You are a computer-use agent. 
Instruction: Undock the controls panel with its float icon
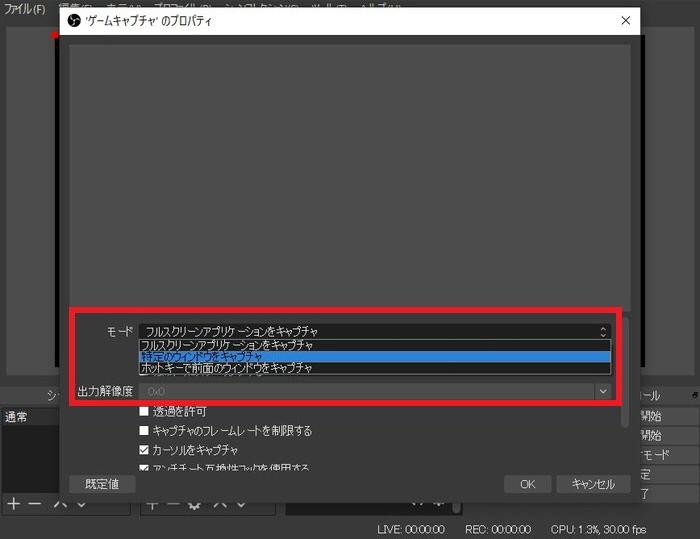695,395
